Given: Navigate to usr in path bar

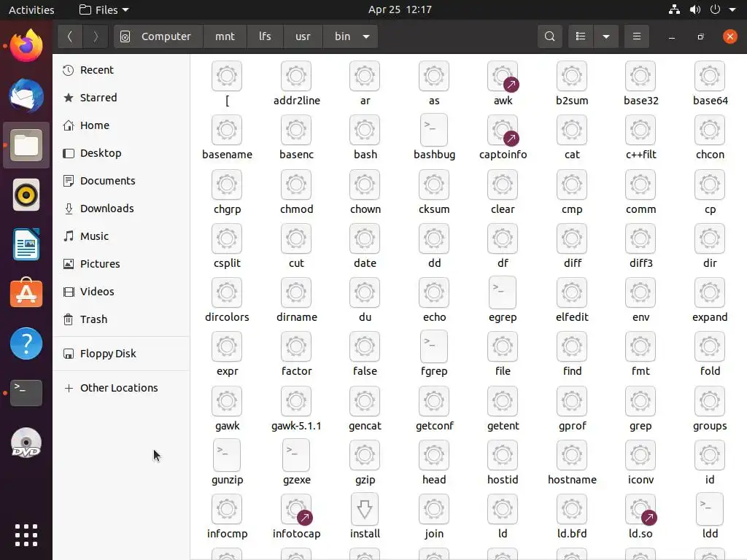Looking at the screenshot, I should tap(303, 36).
